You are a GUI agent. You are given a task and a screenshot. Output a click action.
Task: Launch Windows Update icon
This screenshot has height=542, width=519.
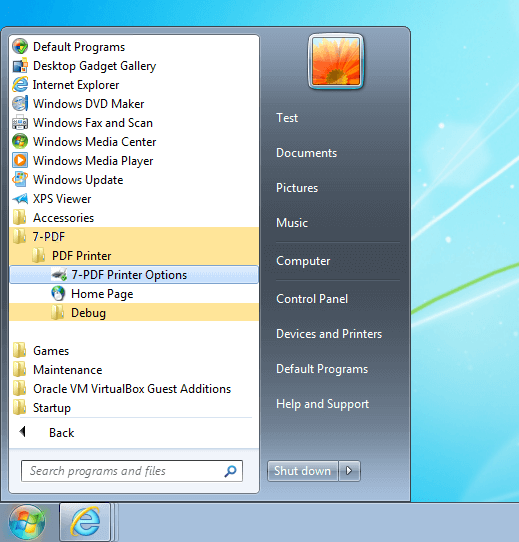pos(20,179)
